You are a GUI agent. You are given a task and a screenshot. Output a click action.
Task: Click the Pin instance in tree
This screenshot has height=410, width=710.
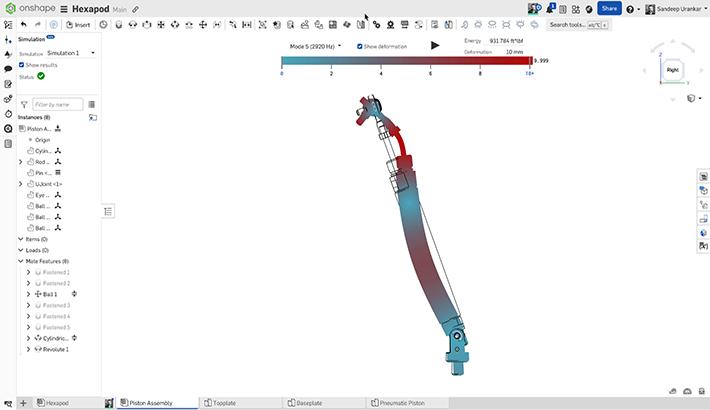click(x=43, y=173)
